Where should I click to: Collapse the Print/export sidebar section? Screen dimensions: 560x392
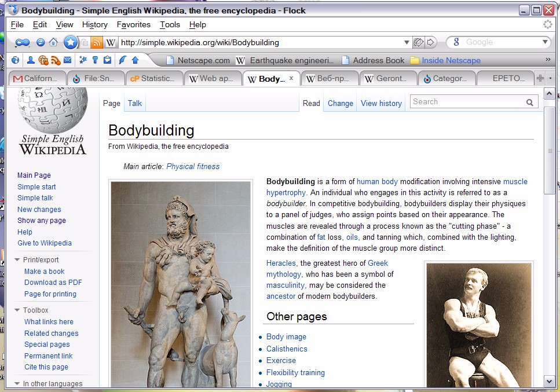tap(17, 260)
